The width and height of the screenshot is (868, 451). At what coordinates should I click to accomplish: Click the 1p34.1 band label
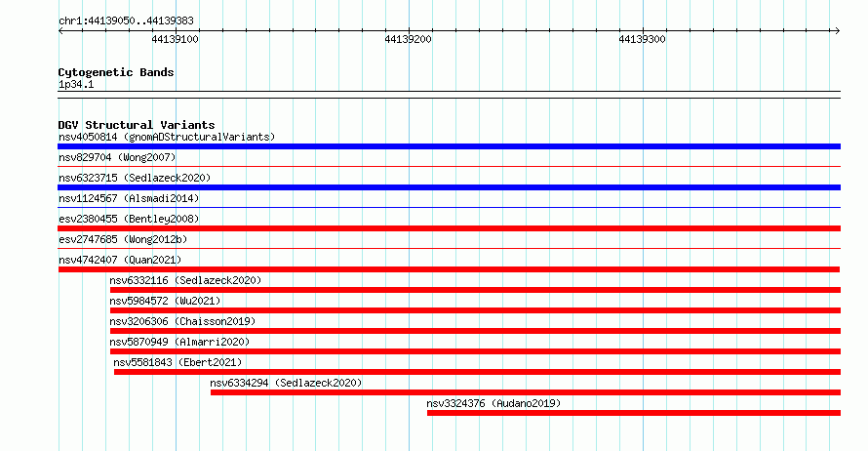pos(76,84)
